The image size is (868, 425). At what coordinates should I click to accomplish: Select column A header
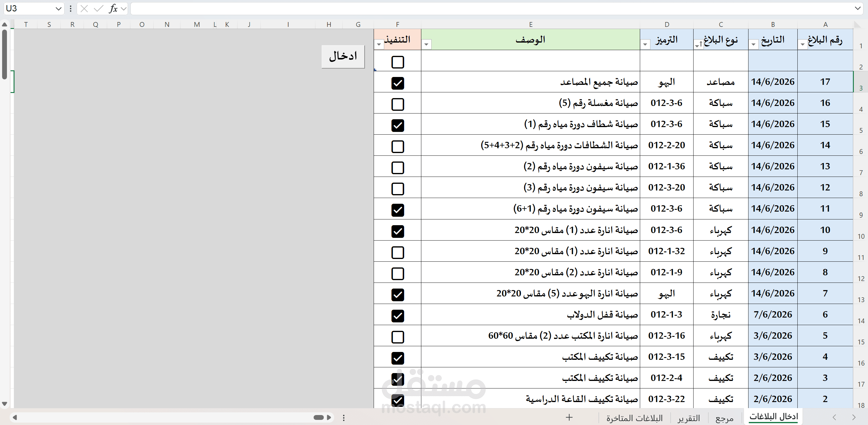[x=825, y=24]
